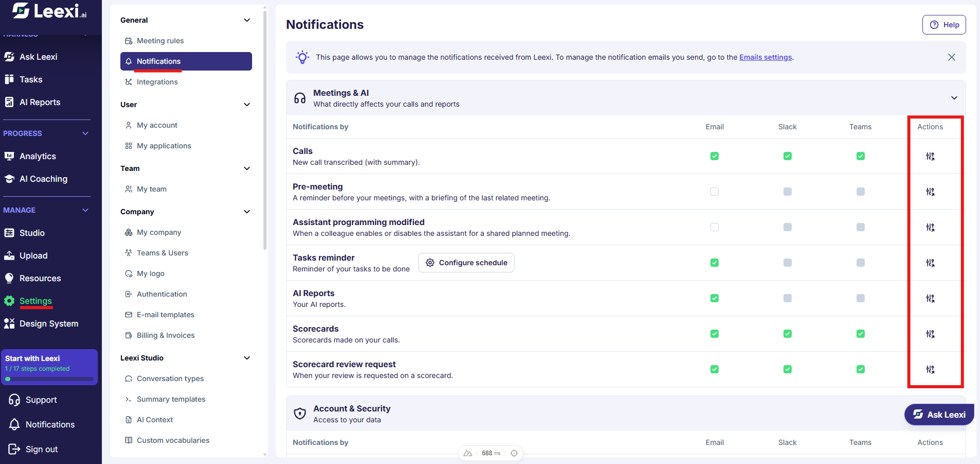Open Meeting rules settings

[x=186, y=41]
